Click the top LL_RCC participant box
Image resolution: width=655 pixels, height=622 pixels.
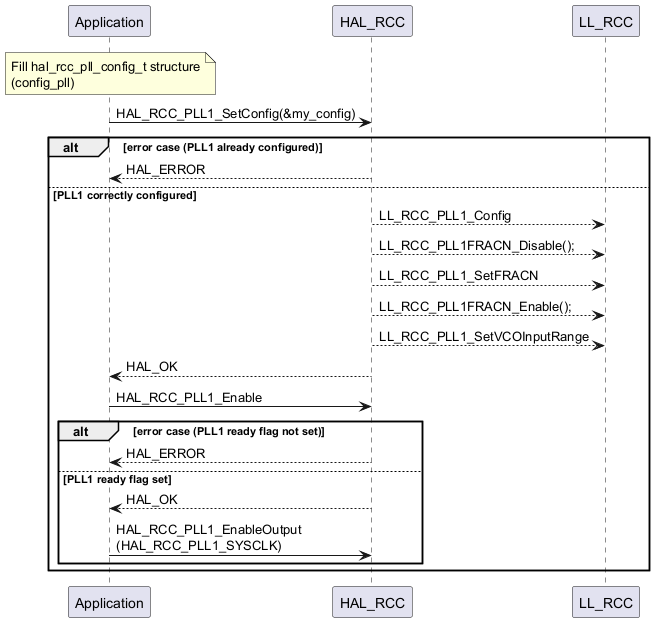click(x=604, y=20)
